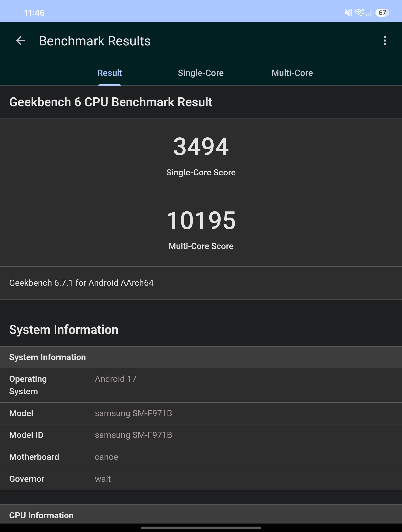Tap the multi-core score value 10195
The width and height of the screenshot is (402, 532).
pyautogui.click(x=201, y=220)
